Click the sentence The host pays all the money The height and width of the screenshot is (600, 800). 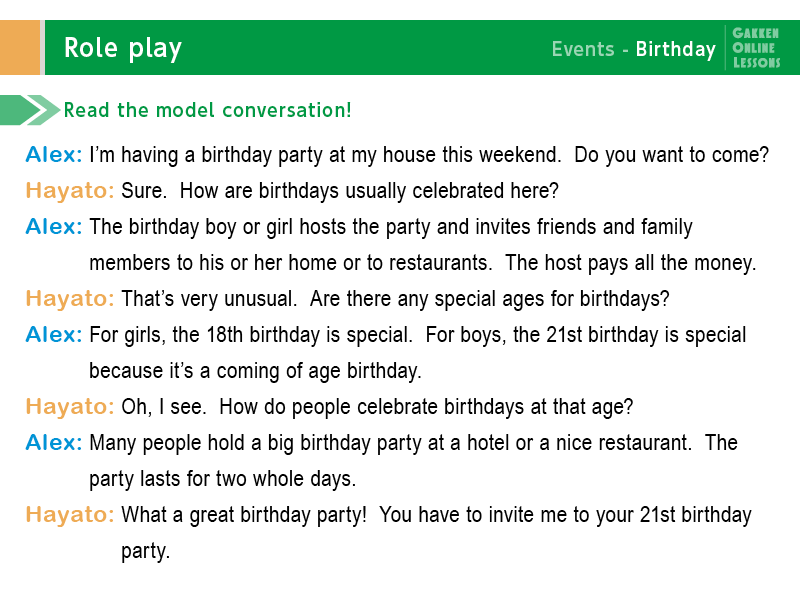(x=631, y=263)
